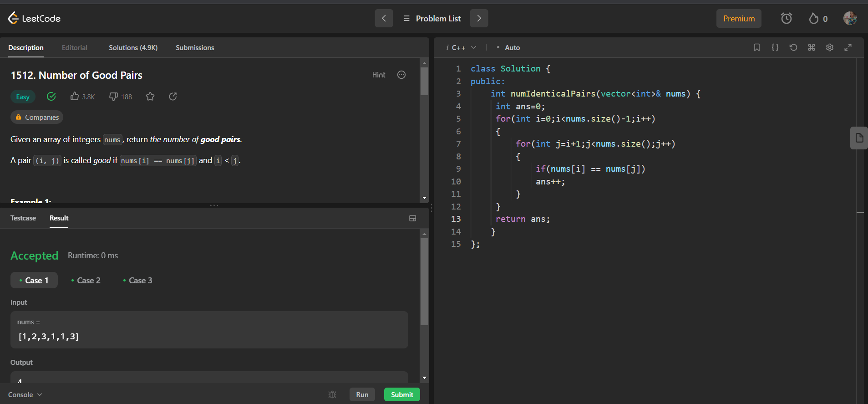This screenshot has width=868, height=404.
Task: Select Case 3 result
Action: [137, 280]
